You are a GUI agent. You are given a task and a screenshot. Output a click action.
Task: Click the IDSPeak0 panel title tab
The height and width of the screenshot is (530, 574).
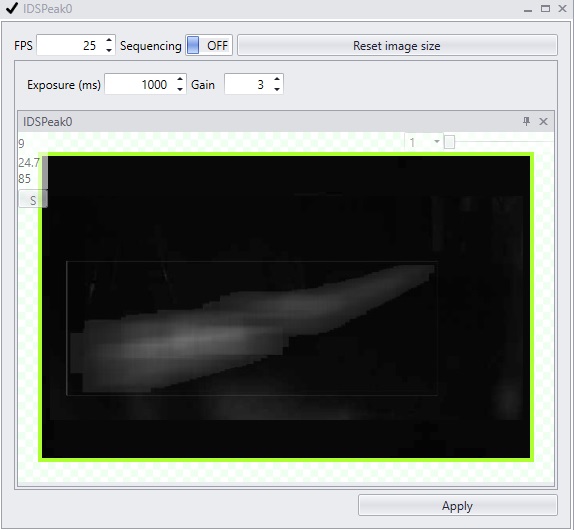pyautogui.click(x=48, y=122)
